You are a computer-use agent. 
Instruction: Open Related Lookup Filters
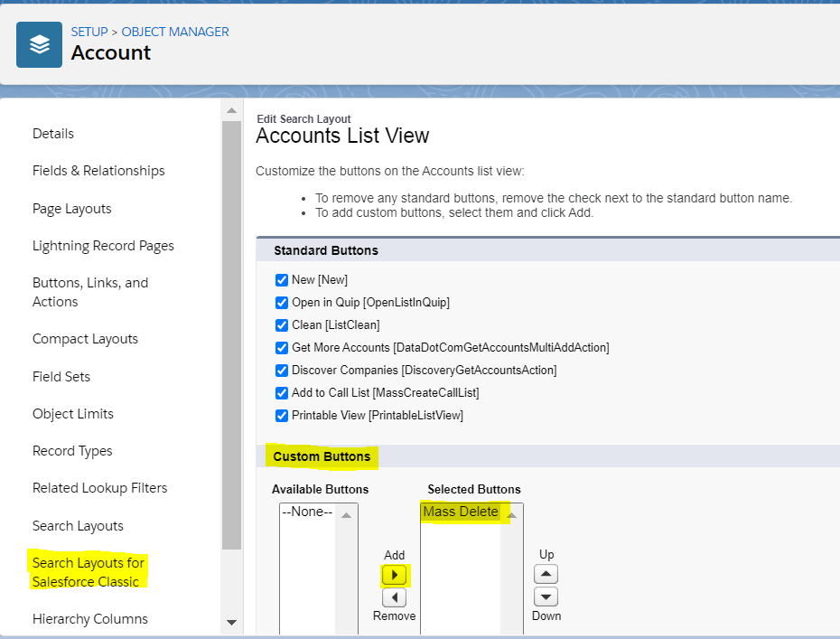[x=99, y=488]
